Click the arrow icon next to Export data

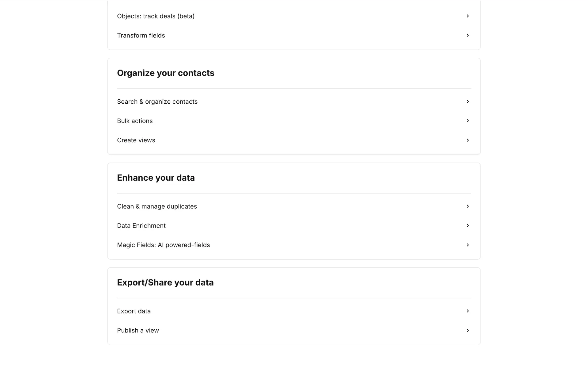[468, 311]
